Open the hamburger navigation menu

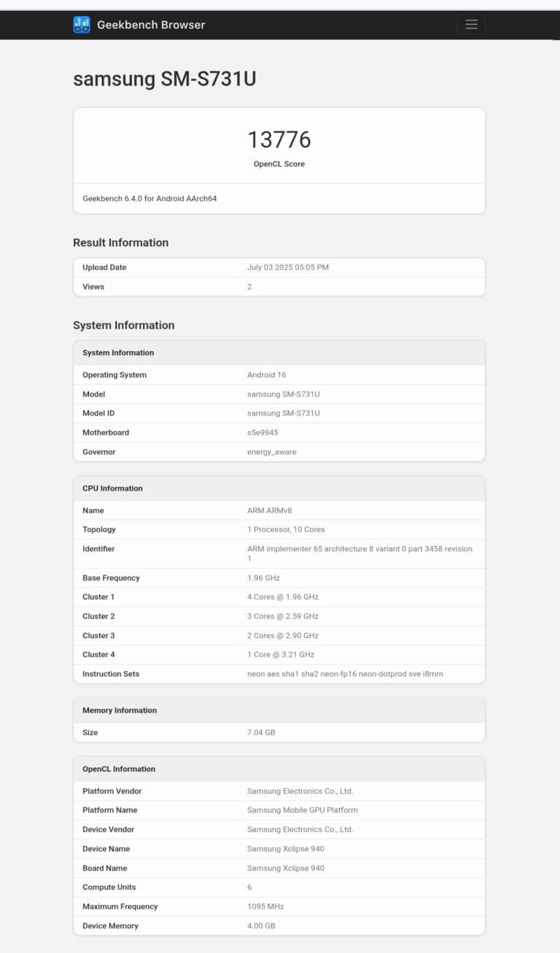[x=471, y=24]
